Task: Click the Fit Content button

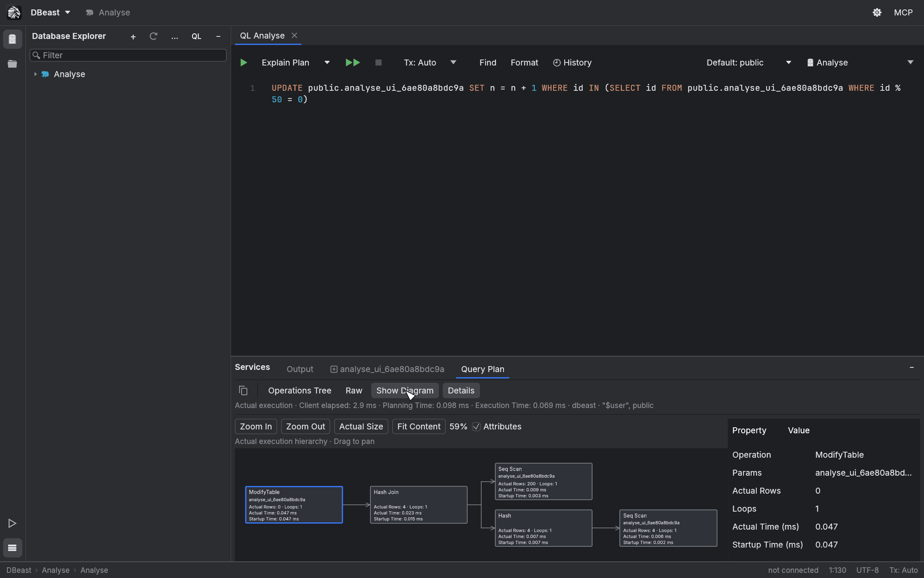Action: point(419,426)
